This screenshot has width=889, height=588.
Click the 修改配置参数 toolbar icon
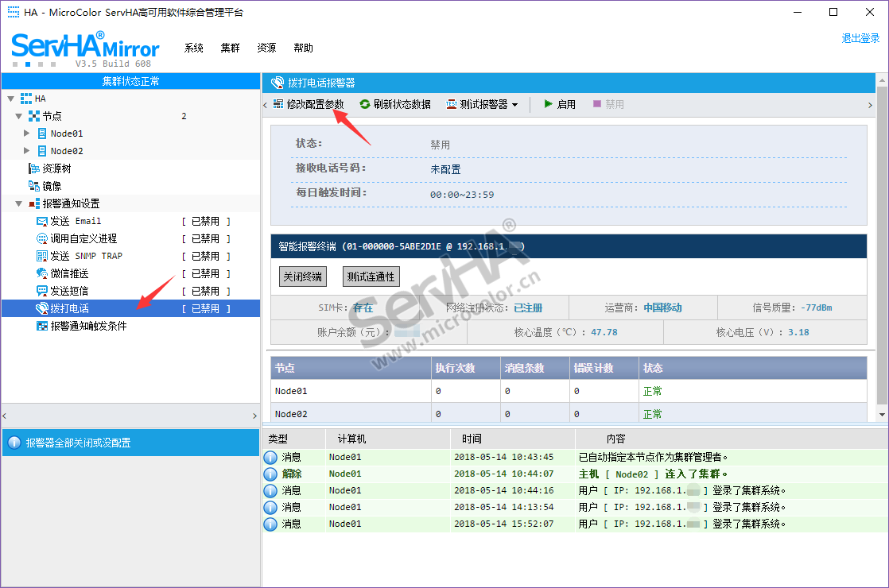[x=278, y=104]
